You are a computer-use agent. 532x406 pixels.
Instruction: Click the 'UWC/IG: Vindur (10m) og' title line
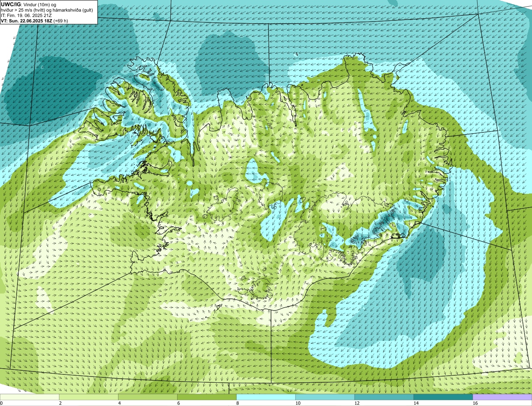click(x=29, y=4)
